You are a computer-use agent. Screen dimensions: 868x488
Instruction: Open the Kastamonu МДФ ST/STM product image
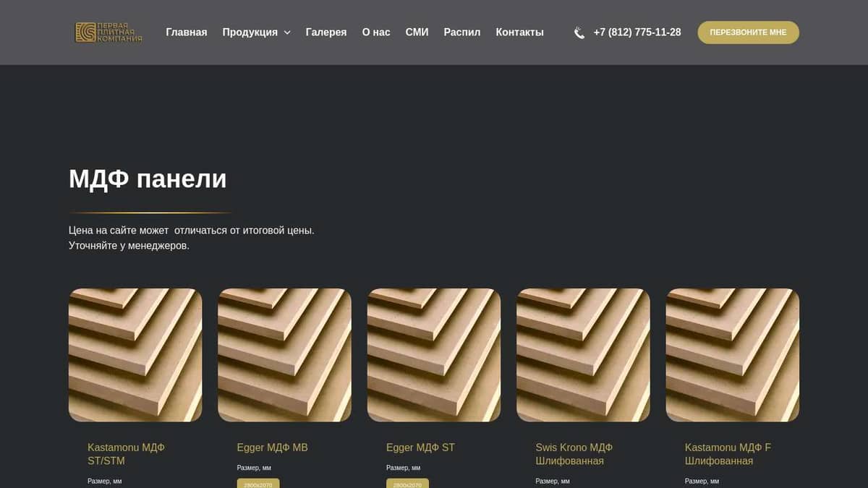135,355
